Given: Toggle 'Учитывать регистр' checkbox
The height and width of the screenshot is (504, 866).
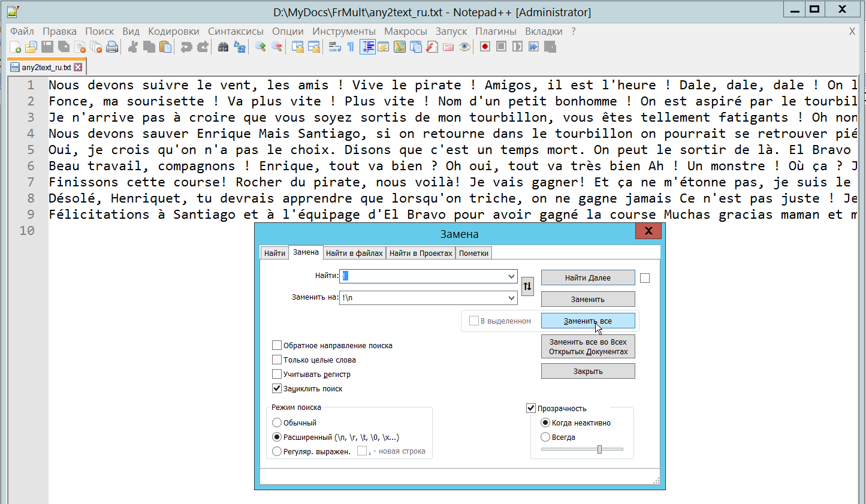Looking at the screenshot, I should tap(277, 374).
